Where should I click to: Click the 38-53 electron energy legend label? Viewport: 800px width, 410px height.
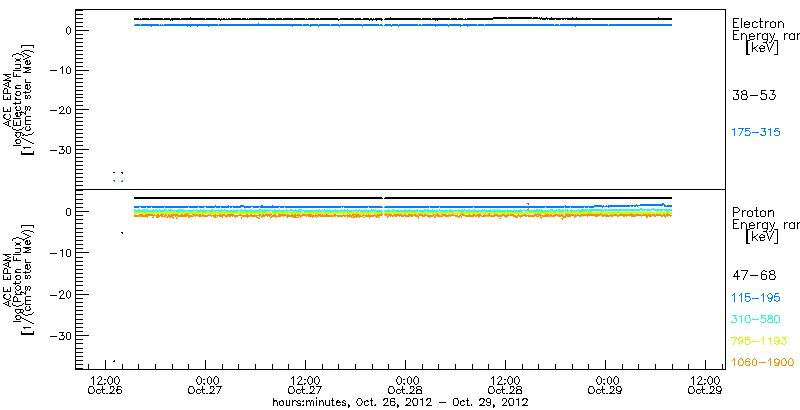[754, 95]
